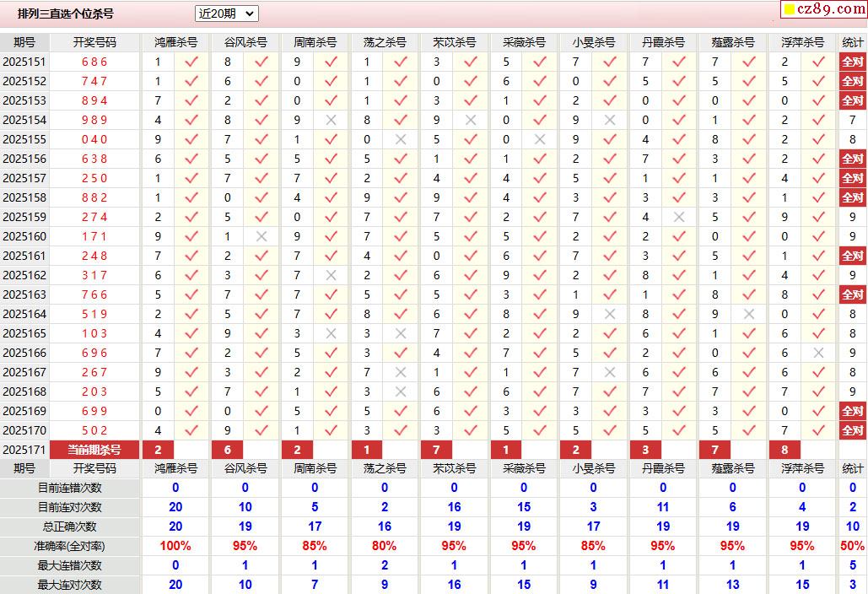Click the period number 2025160
The height and width of the screenshot is (594, 868).
24,236
